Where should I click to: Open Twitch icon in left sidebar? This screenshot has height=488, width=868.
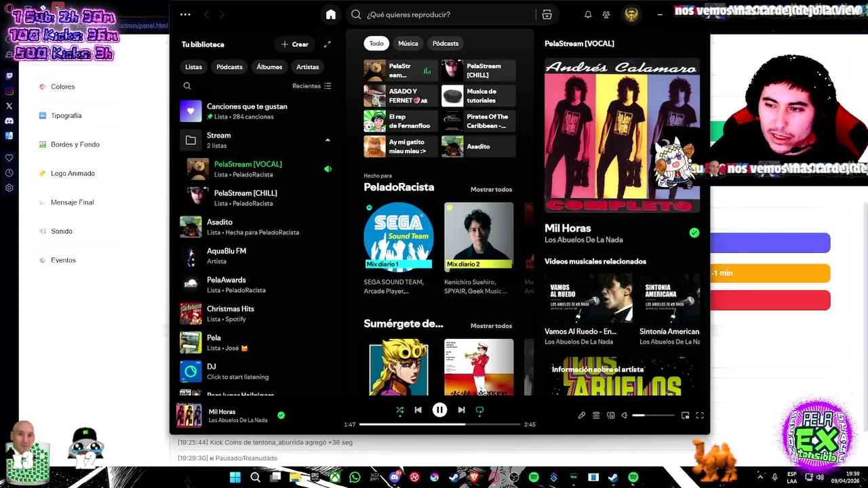(9, 76)
